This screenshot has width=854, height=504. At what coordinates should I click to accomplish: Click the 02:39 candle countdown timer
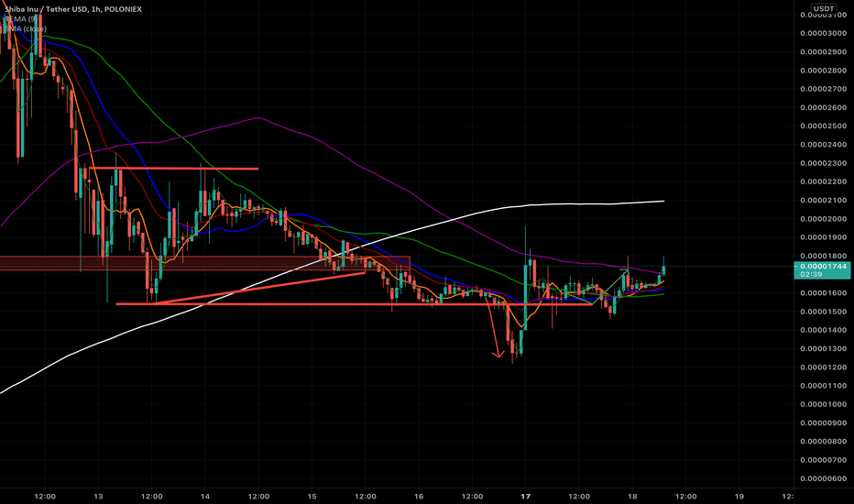(812, 274)
